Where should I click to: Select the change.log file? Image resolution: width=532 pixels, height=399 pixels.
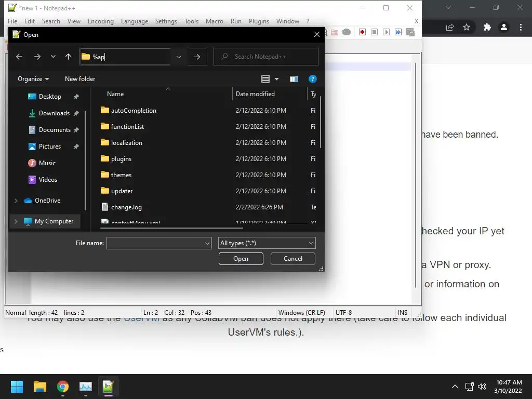(x=126, y=207)
